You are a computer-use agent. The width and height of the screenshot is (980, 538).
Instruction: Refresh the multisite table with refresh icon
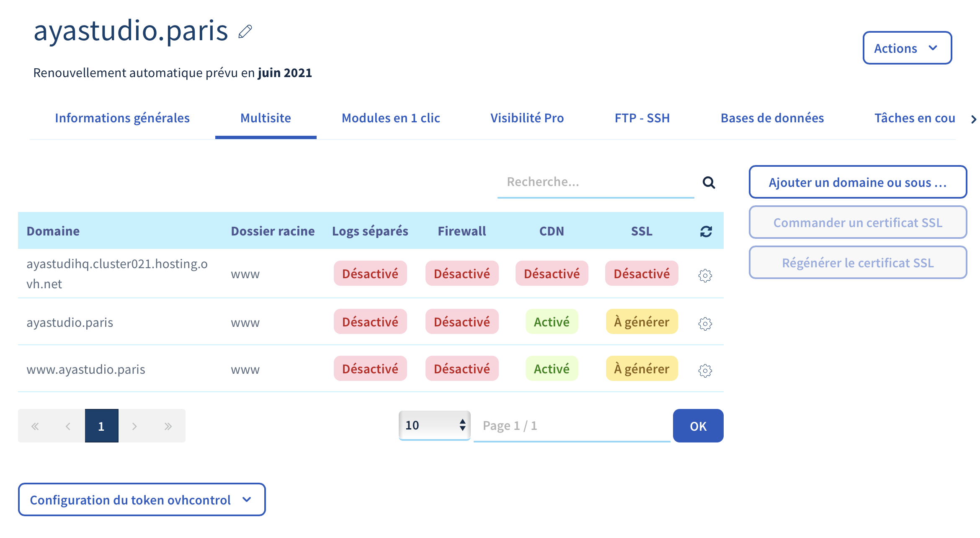pyautogui.click(x=706, y=231)
